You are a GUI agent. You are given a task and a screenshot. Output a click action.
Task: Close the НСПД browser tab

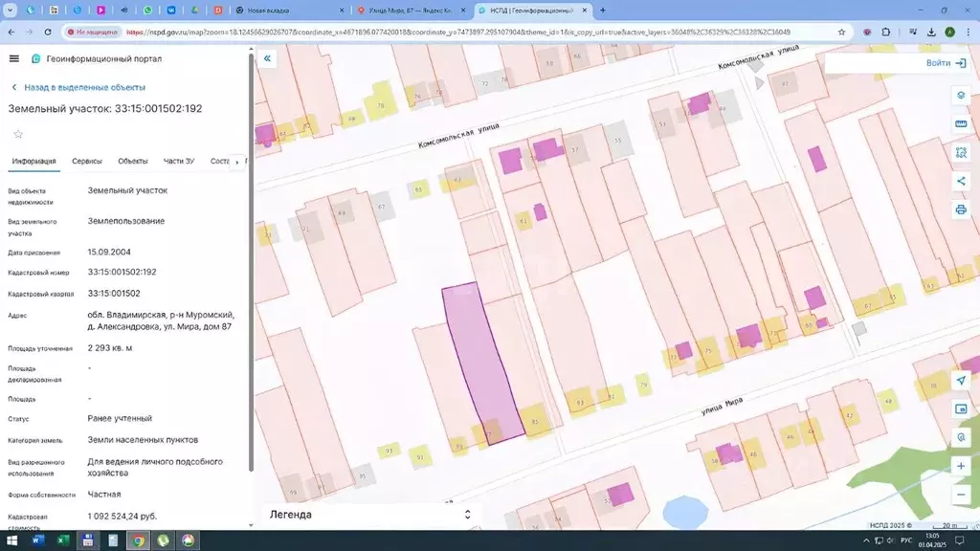coord(585,10)
